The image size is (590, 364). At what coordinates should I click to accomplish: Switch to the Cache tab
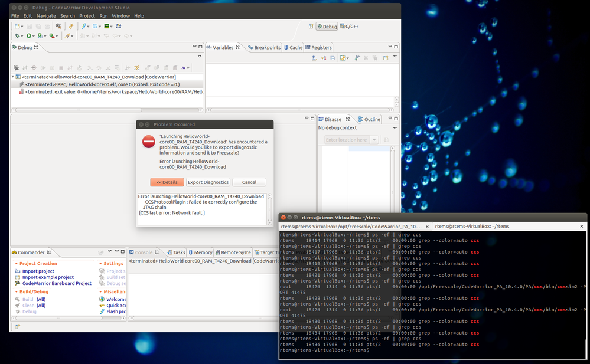[293, 47]
